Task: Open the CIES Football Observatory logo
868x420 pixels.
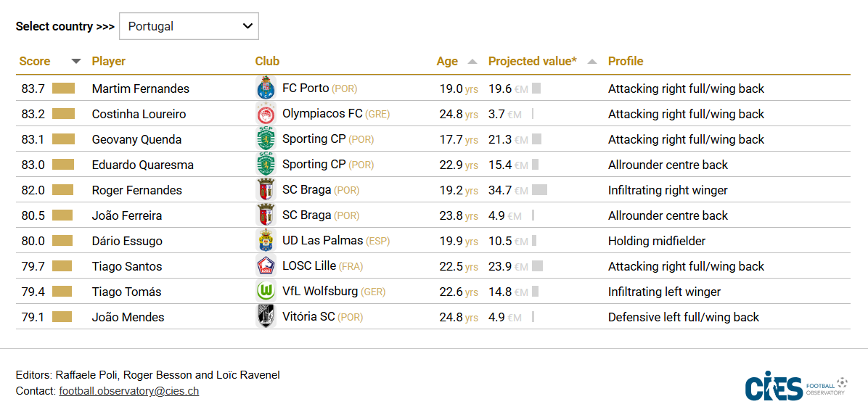Action: click(x=795, y=387)
